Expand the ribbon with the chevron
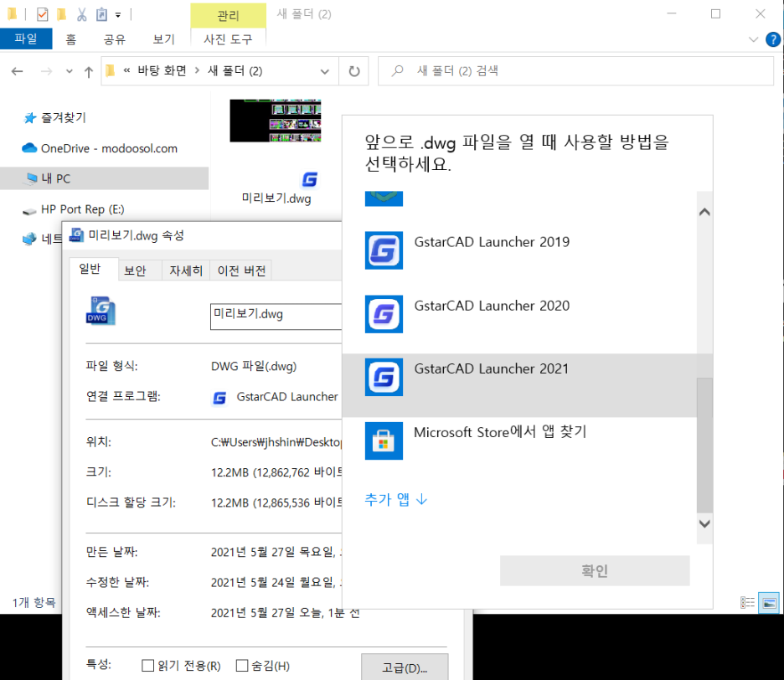The width and height of the screenshot is (784, 680). [x=753, y=39]
